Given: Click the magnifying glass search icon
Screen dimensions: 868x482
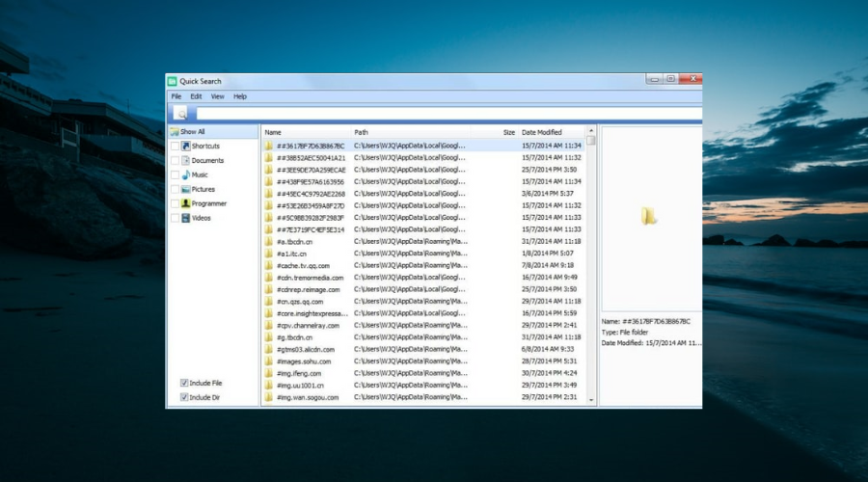Looking at the screenshot, I should [x=181, y=113].
